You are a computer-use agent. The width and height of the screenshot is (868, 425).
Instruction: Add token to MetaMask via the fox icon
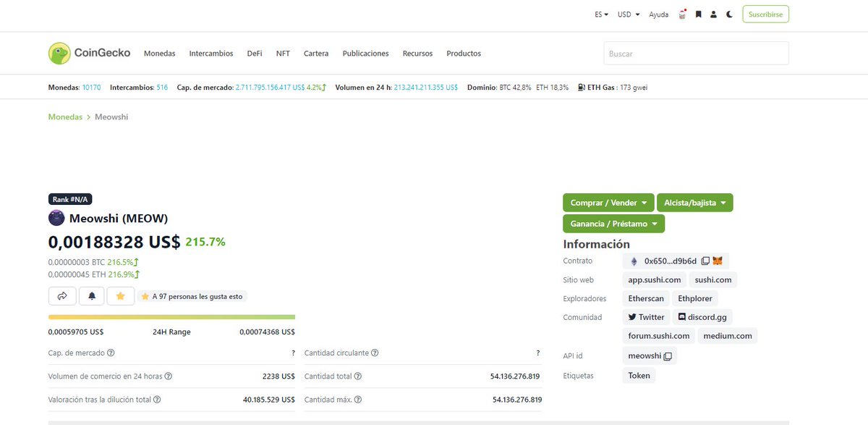coord(718,261)
